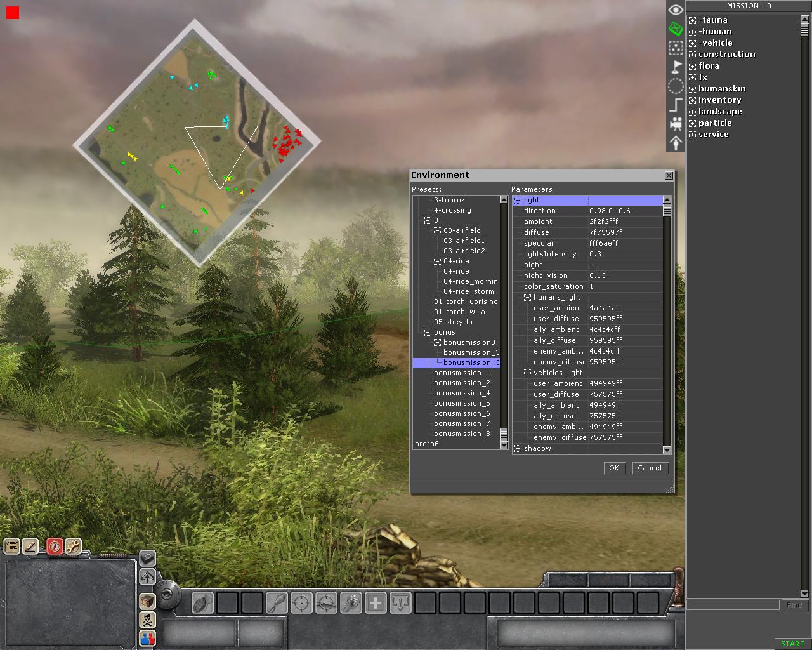Collapse the light parameter group
Screen dimensions: 812x650
[x=518, y=200]
